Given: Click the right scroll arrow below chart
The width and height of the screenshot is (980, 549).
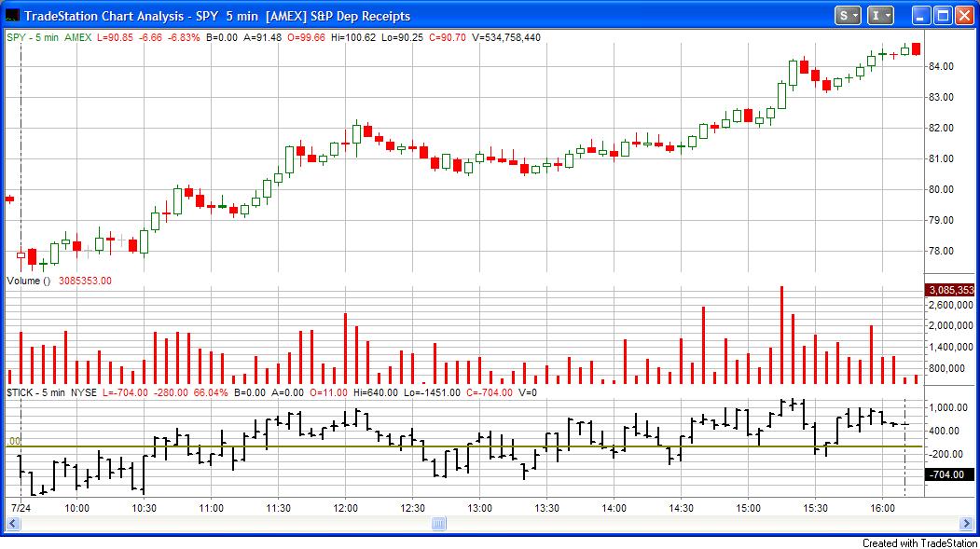Looking at the screenshot, I should pos(966,524).
